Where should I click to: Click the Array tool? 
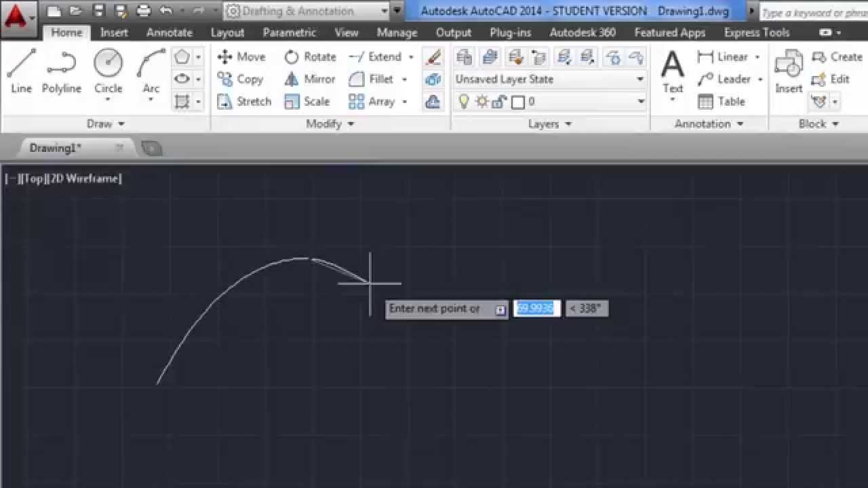coord(372,102)
